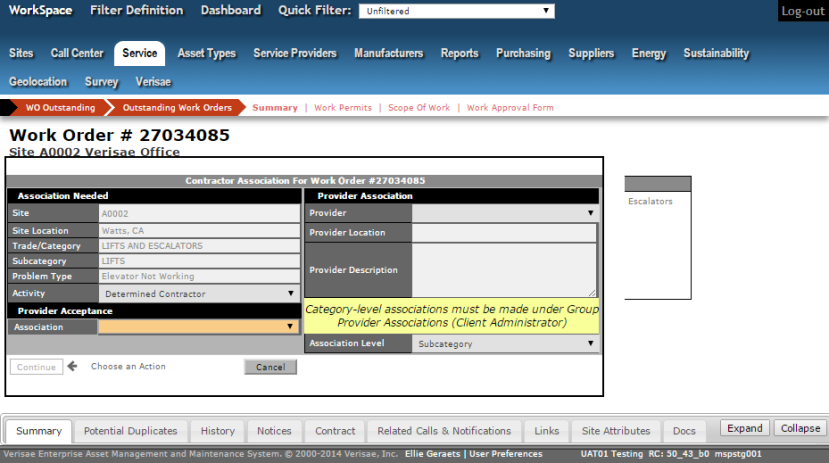This screenshot has height=463, width=829.
Task: Click the left arrow icon beside Continue
Action: pyautogui.click(x=72, y=367)
